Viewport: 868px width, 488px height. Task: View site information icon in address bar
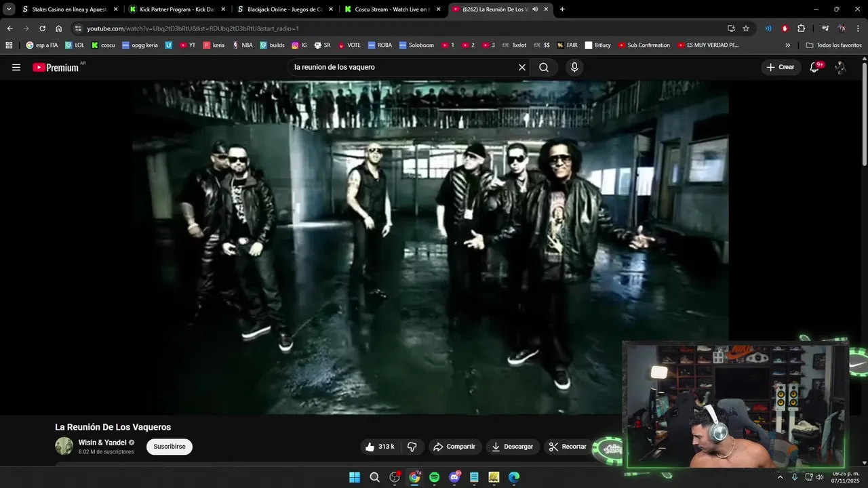[x=78, y=28]
